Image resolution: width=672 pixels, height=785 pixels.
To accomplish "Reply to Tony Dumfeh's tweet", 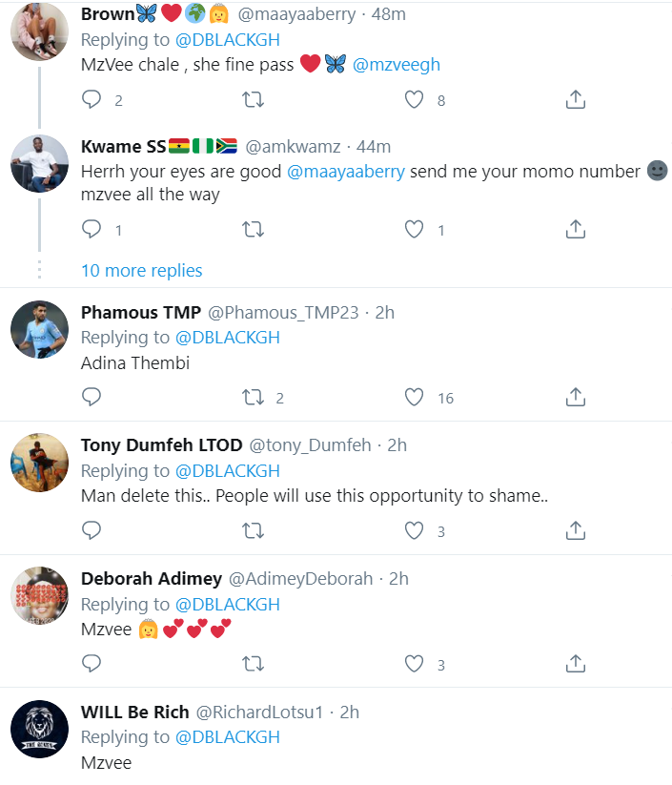I will (92, 530).
